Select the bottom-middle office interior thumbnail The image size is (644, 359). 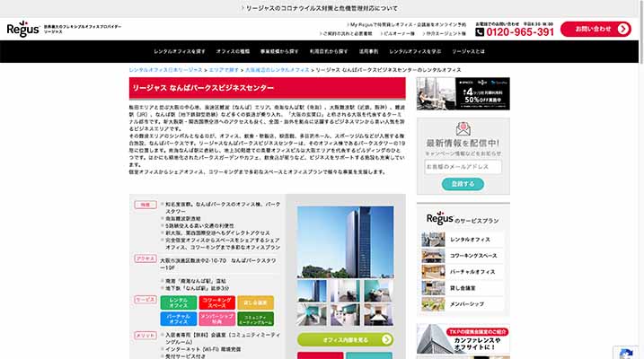coord(346,315)
